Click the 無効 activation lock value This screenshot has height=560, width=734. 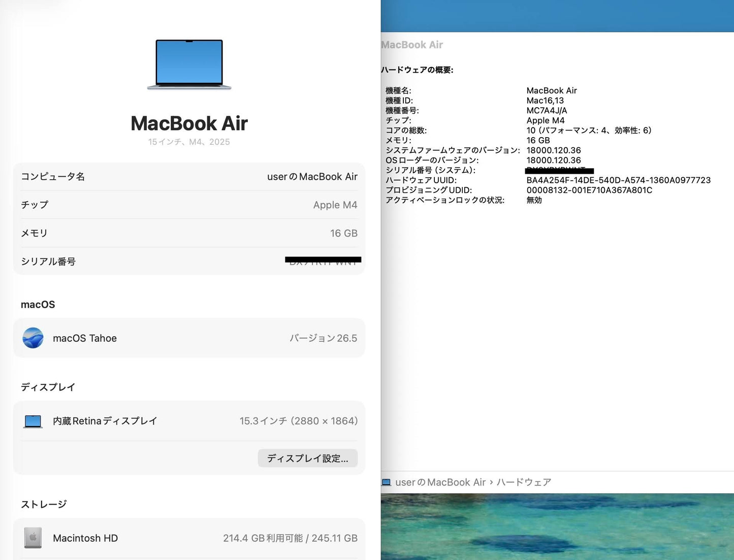click(534, 200)
